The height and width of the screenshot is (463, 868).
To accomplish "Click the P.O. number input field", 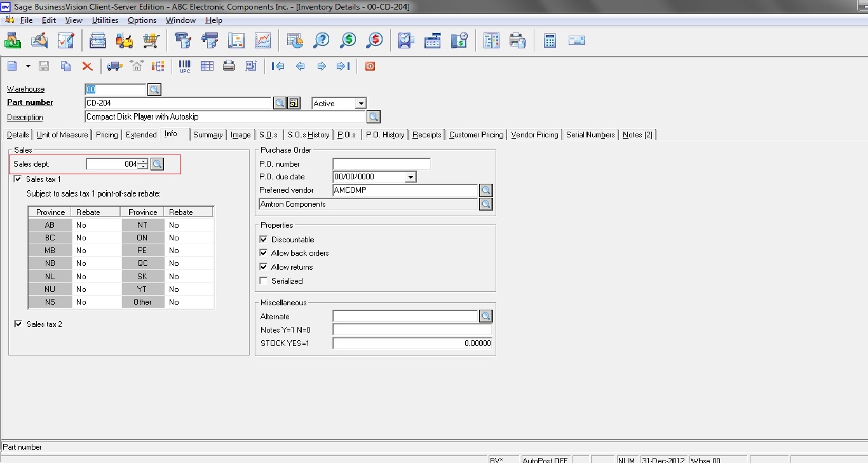I will [381, 164].
